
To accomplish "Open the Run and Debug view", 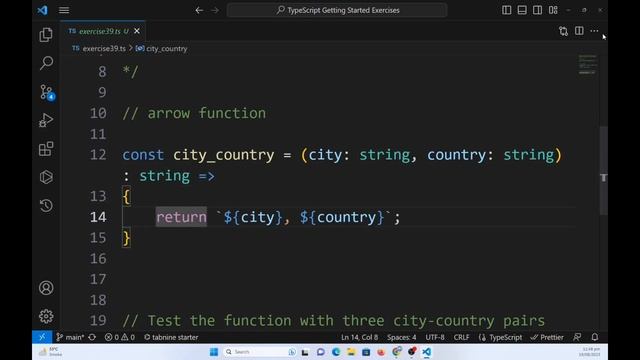I will click(x=46, y=120).
